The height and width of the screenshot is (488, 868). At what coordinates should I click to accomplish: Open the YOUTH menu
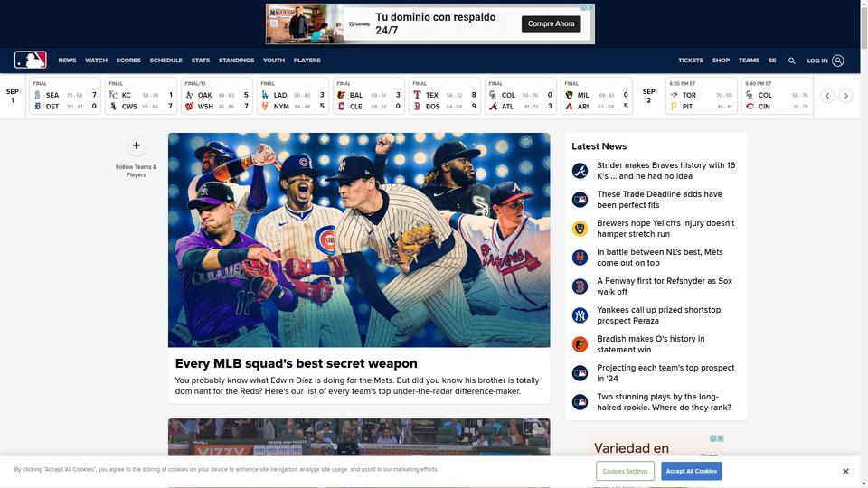pyautogui.click(x=273, y=61)
